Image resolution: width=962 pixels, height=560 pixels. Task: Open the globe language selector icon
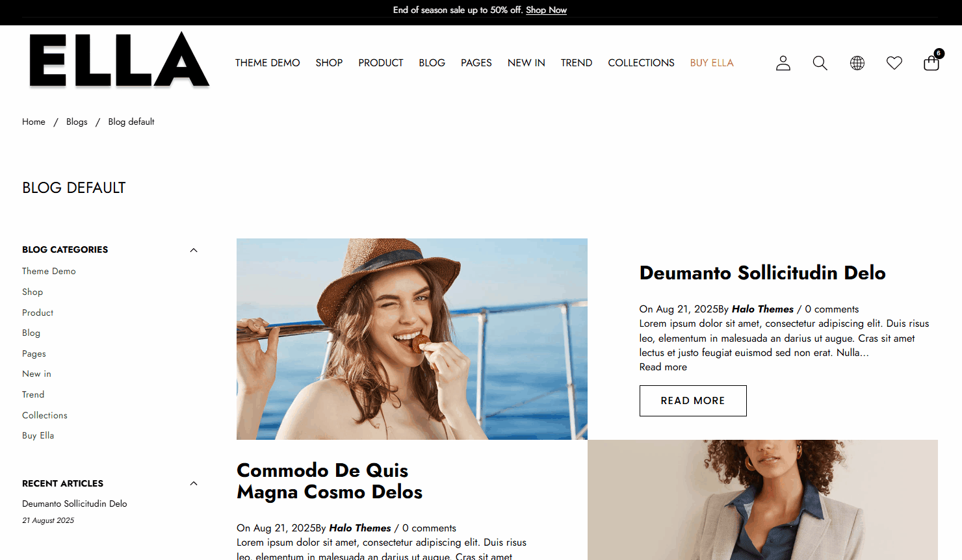click(x=857, y=63)
